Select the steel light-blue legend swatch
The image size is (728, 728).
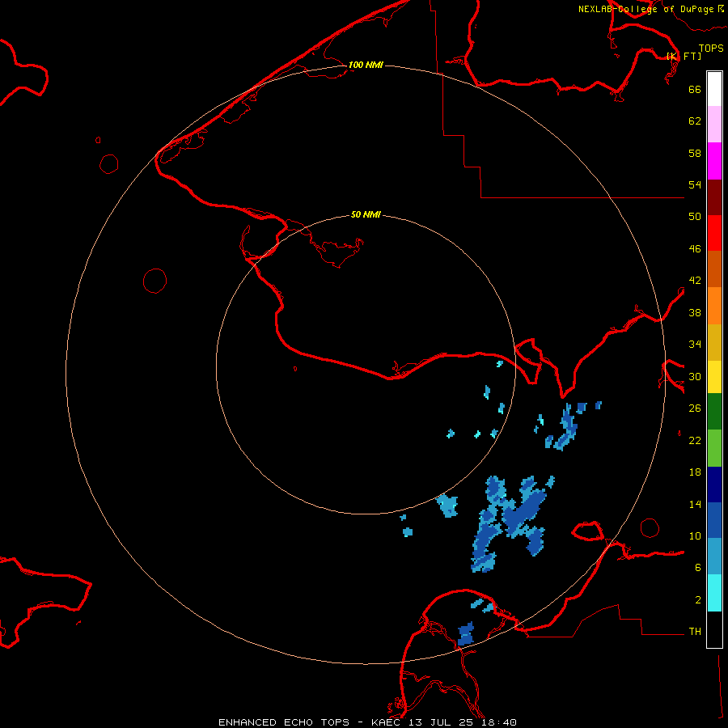click(714, 557)
